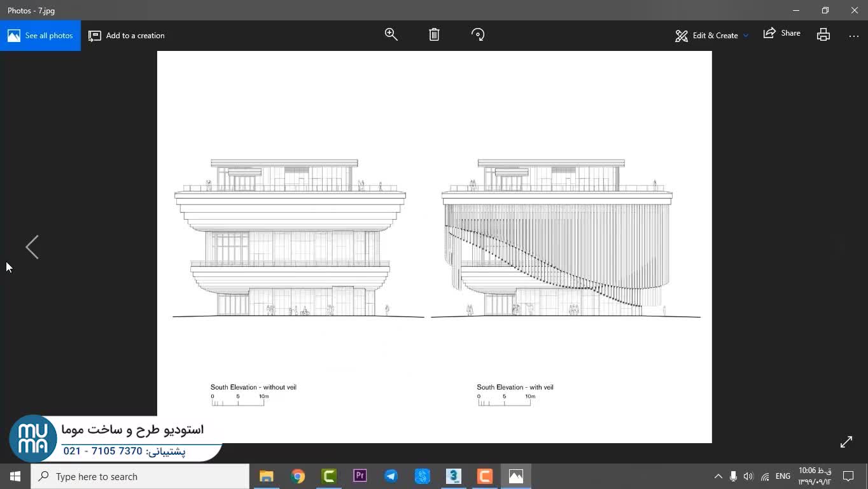Screen dimensions: 868x489
Task: Launch Adobe Premiere Pro from the taskbar
Action: pyautogui.click(x=360, y=476)
